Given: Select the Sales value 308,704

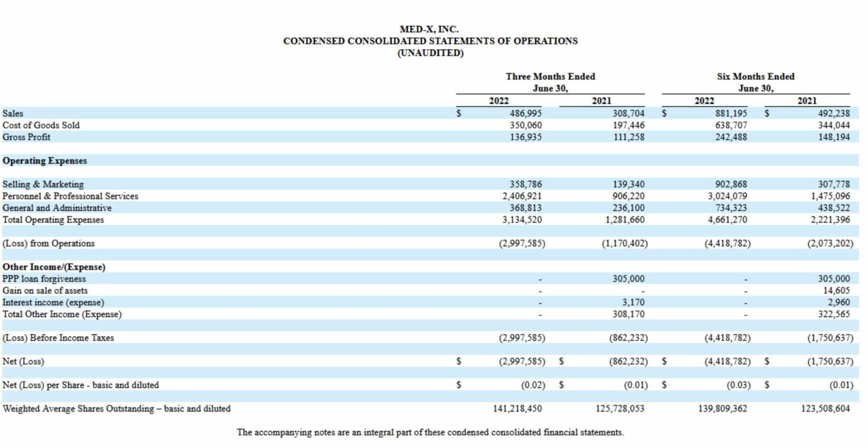Looking at the screenshot, I should click(628, 113).
